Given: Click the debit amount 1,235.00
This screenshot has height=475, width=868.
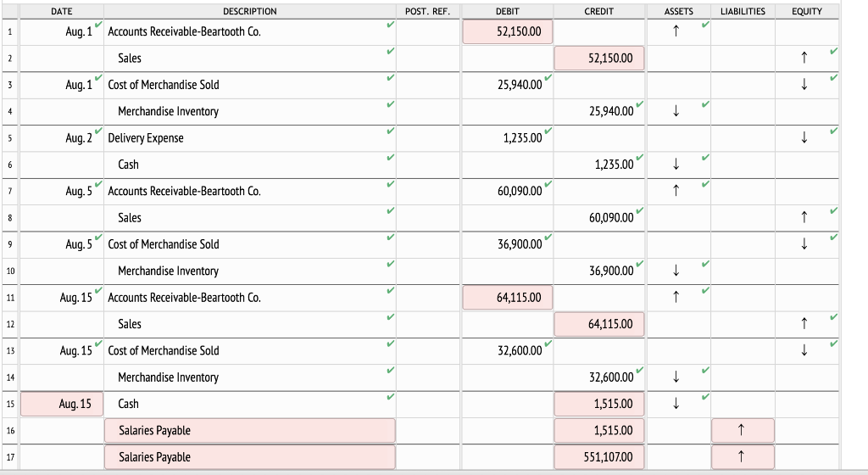Looking at the screenshot, I should (522, 138).
